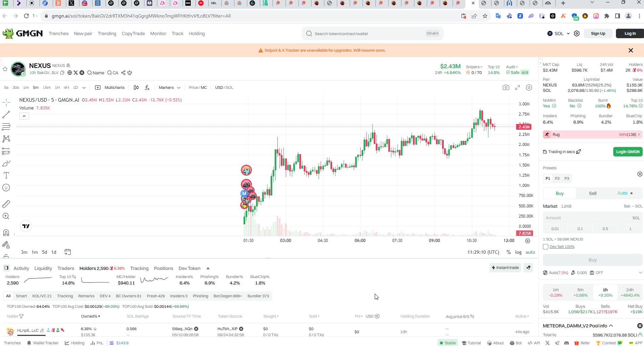Open the NEXUS X (Twitter) link
This screenshot has width=644, height=346.
tap(76, 73)
